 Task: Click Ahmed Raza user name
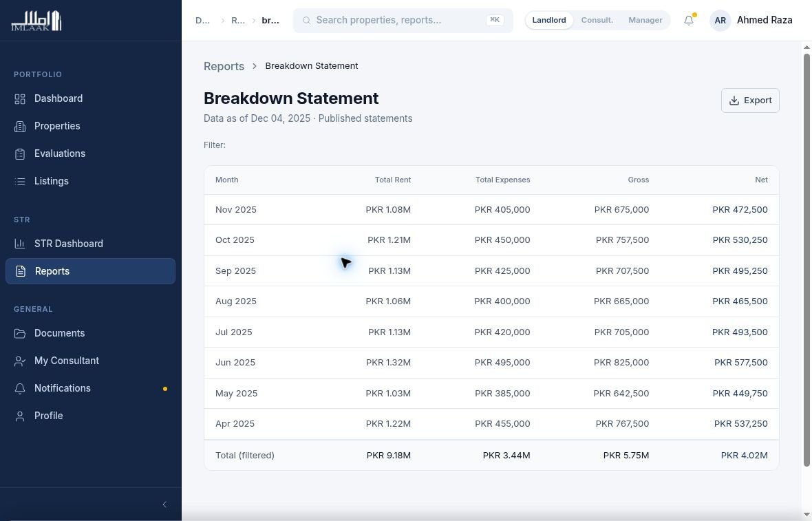click(x=765, y=20)
